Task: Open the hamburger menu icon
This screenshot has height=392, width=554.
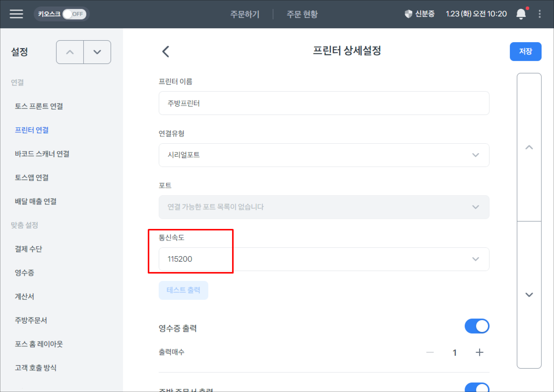Action: pyautogui.click(x=16, y=14)
